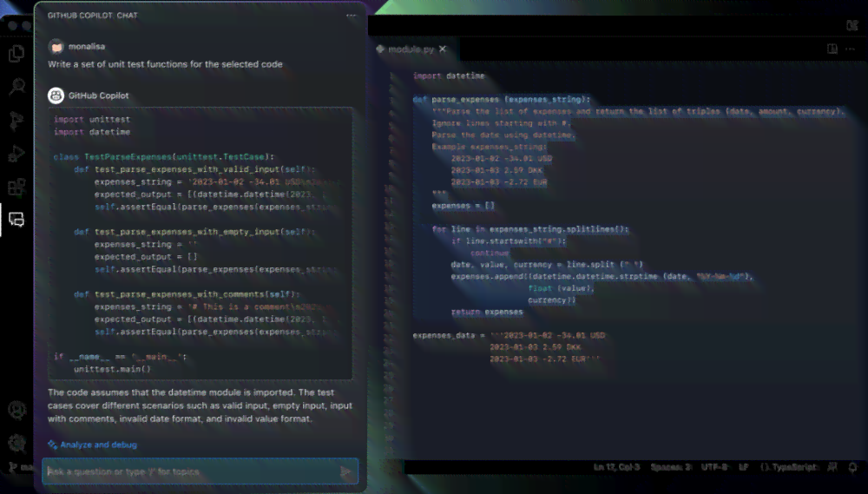This screenshot has height=494, width=868.
Task: Open the Accounts menu icon
Action: (x=16, y=410)
